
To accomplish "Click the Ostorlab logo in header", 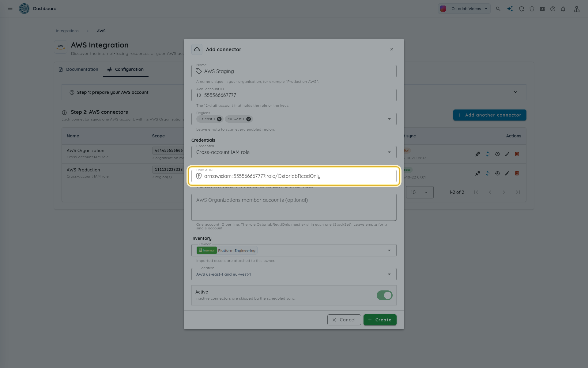I will (24, 9).
